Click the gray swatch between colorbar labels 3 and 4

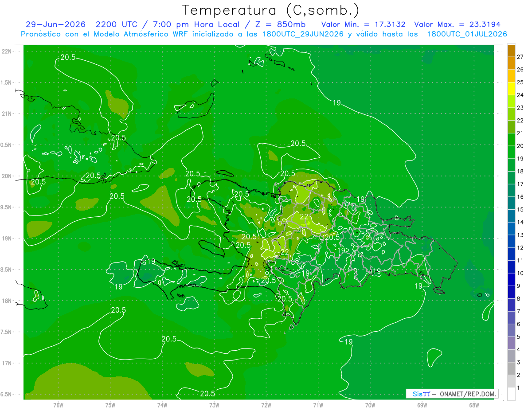pos(511,356)
